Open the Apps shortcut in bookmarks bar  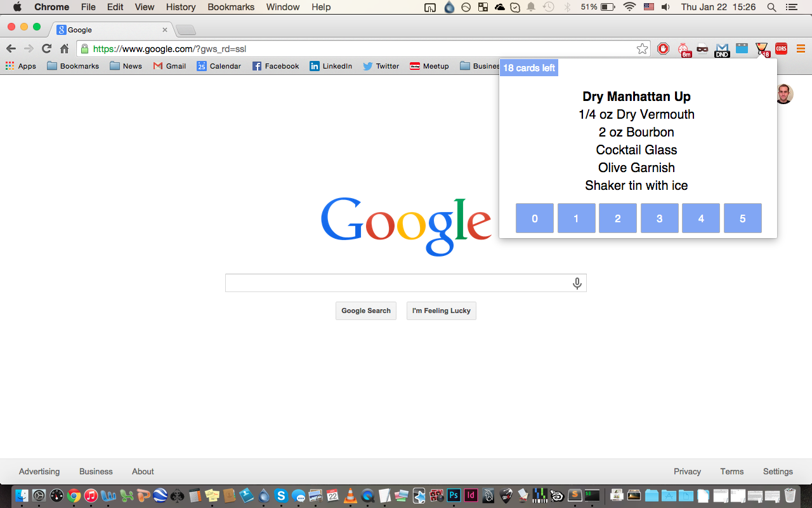pos(21,66)
